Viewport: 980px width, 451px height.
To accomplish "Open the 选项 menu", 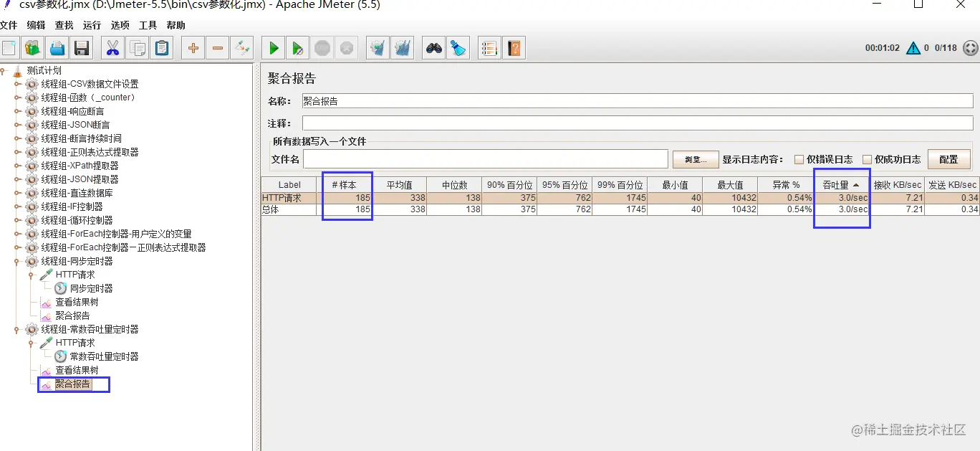I will point(120,25).
